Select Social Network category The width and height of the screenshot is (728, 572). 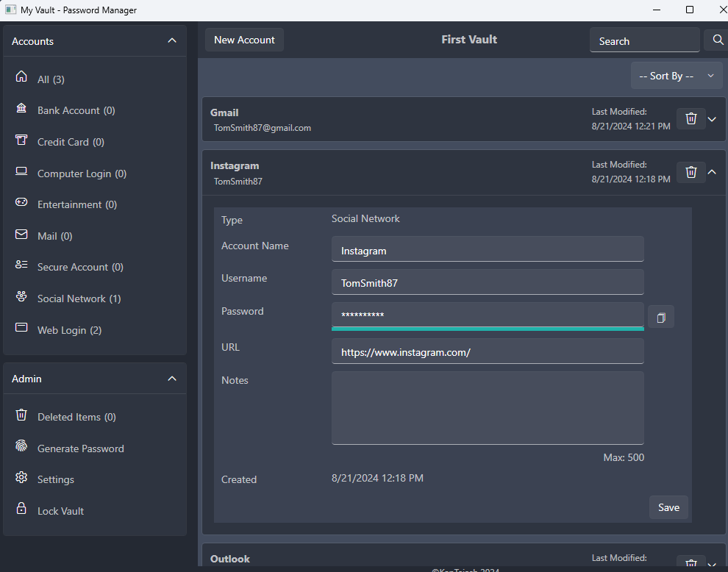(x=79, y=298)
